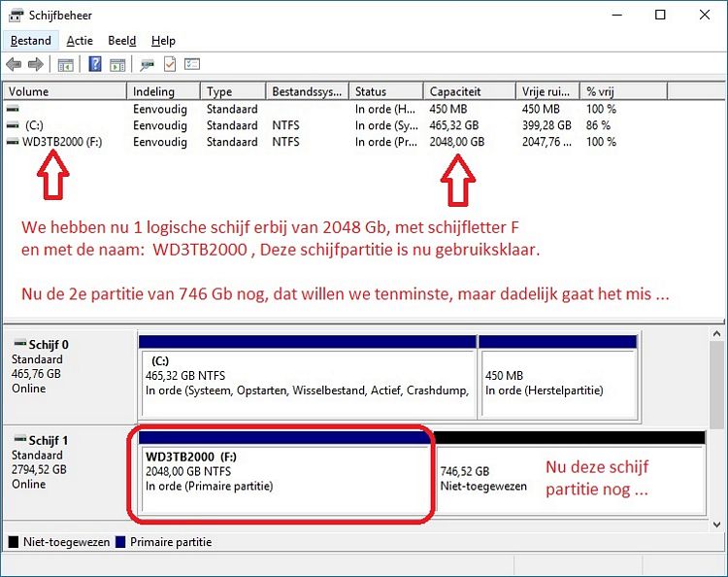Click the drive icon of the C: volume row
The image size is (728, 577).
pos(13,125)
